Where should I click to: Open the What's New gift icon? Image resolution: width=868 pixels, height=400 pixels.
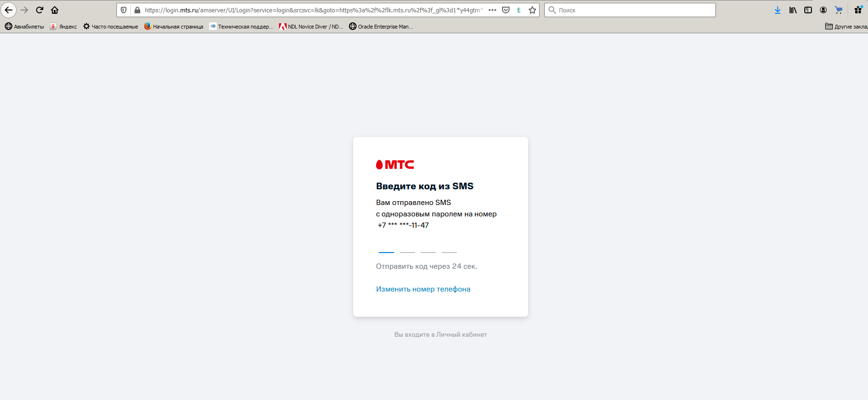pos(858,10)
